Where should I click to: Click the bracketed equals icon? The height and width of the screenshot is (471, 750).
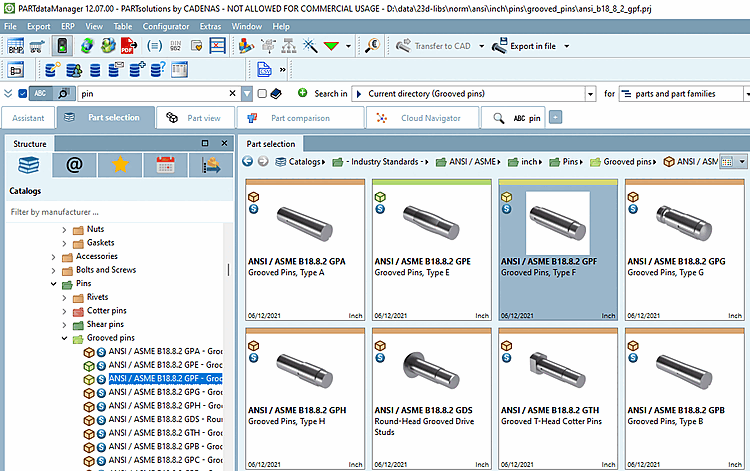pyautogui.click(x=154, y=46)
